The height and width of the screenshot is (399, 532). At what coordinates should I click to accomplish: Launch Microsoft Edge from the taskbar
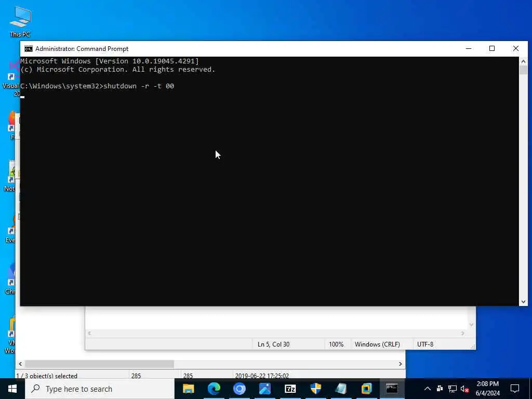tap(214, 389)
